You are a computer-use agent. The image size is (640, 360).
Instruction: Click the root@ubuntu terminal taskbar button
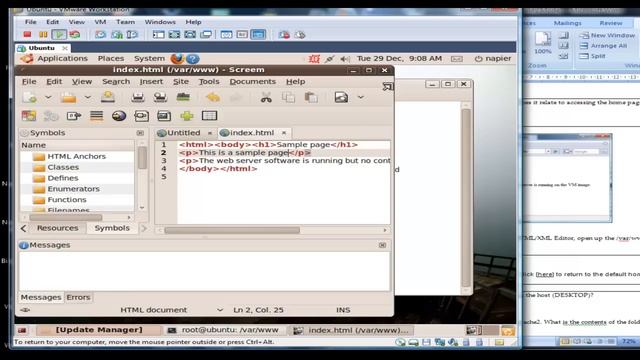click(224, 330)
